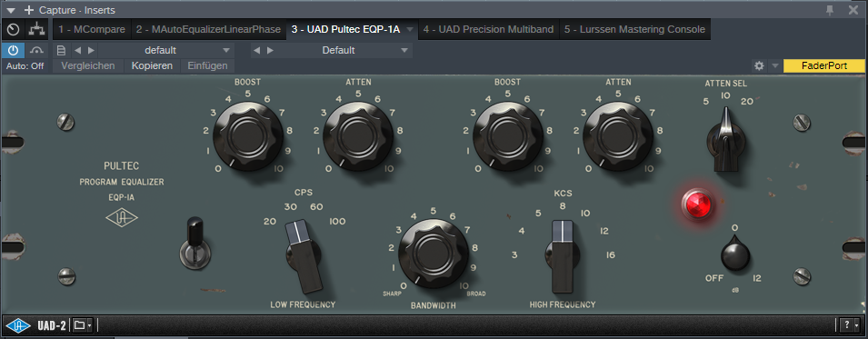Select 3 on the KCS scale
This screenshot has height=339, width=868.
[x=514, y=254]
